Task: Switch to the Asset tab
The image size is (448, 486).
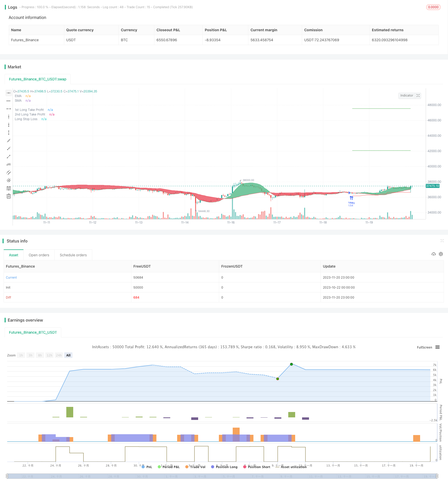Action: [x=14, y=255]
